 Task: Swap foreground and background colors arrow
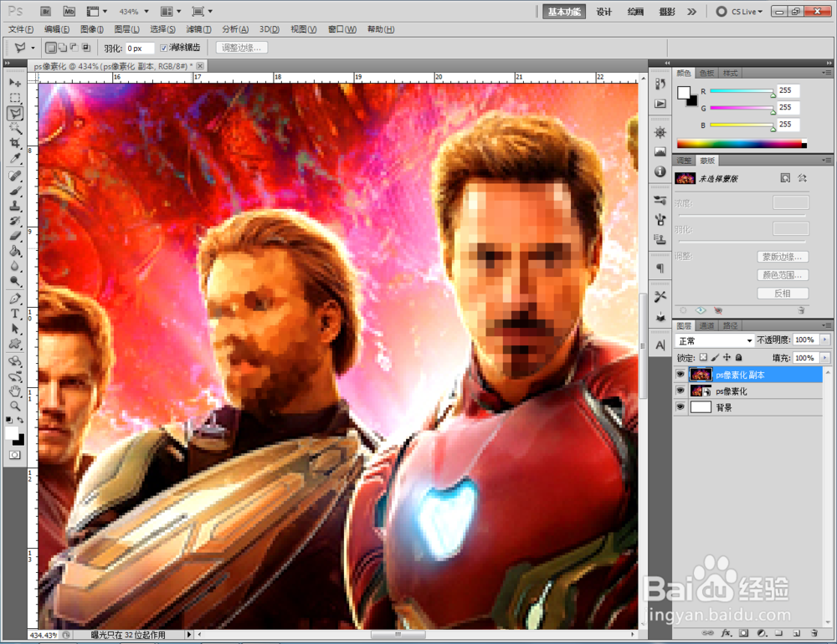click(20, 420)
